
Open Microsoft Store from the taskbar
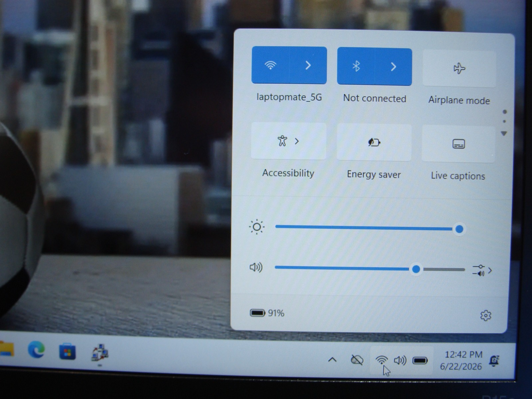coord(67,351)
